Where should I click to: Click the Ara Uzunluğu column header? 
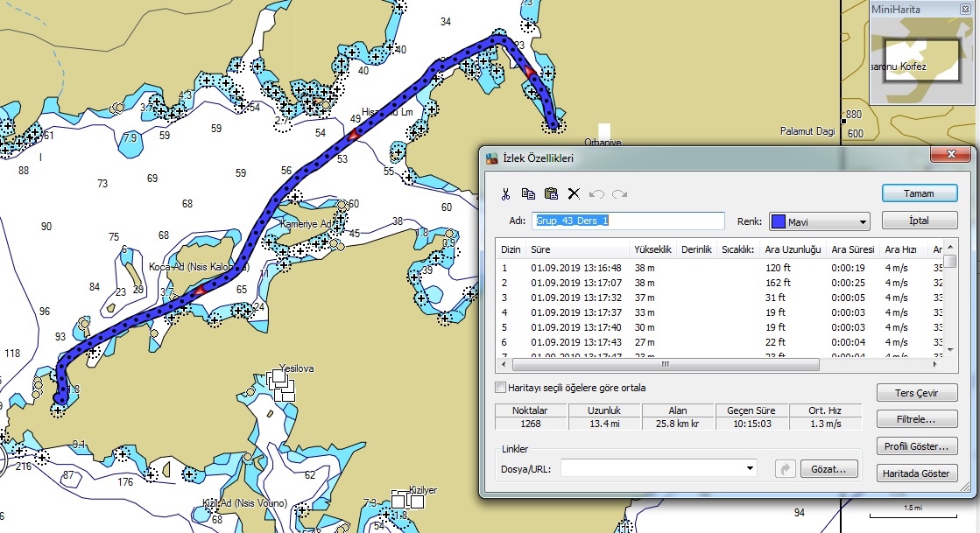click(x=793, y=249)
